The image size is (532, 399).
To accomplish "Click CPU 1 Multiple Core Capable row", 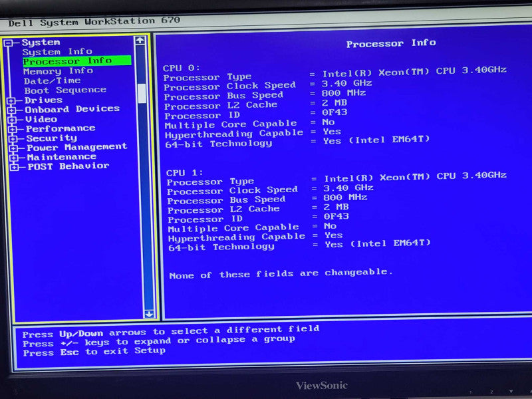I will [x=253, y=227].
